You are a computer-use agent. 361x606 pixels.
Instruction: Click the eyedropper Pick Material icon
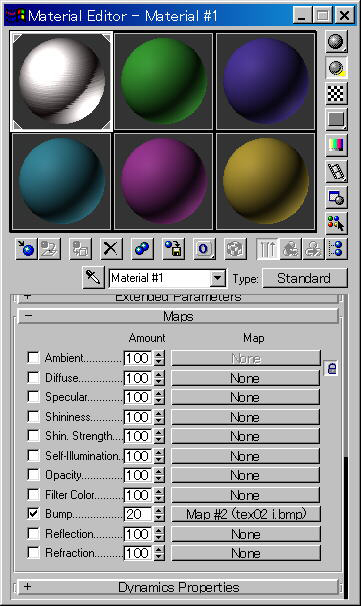[x=94, y=278]
